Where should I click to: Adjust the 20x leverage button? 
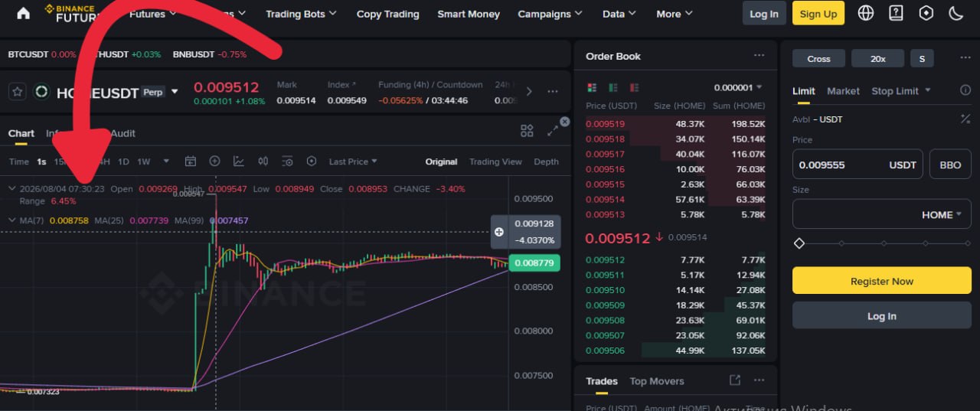point(877,58)
